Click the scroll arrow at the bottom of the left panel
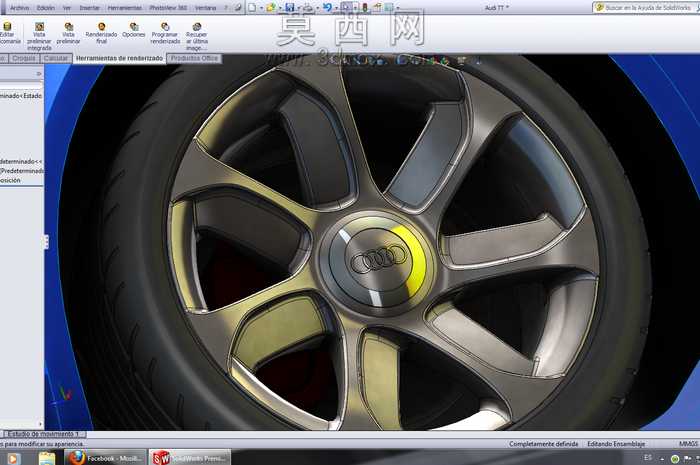Image resolution: width=700 pixels, height=465 pixels. pyautogui.click(x=40, y=424)
